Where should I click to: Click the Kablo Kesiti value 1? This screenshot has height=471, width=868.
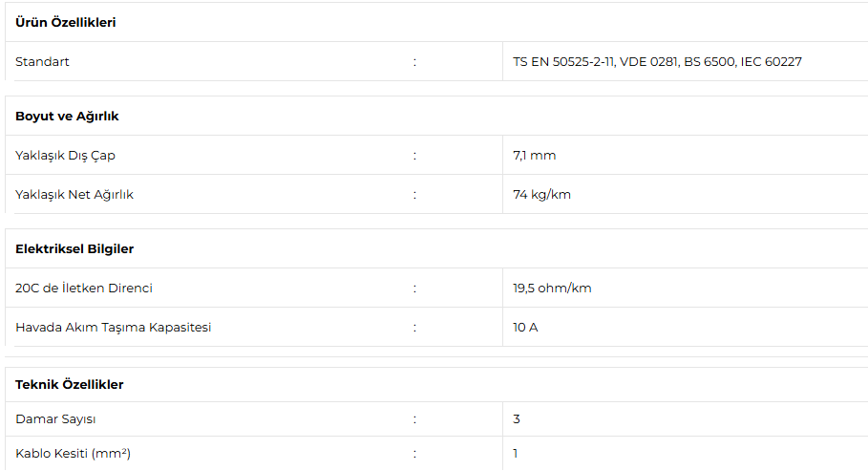(x=516, y=454)
